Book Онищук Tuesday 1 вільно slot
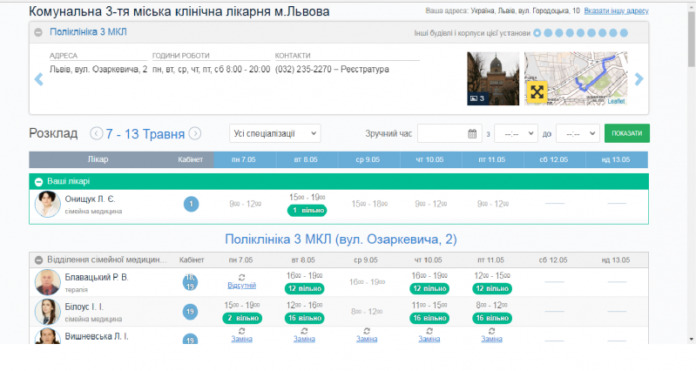This screenshot has width=696, height=371. (x=307, y=210)
